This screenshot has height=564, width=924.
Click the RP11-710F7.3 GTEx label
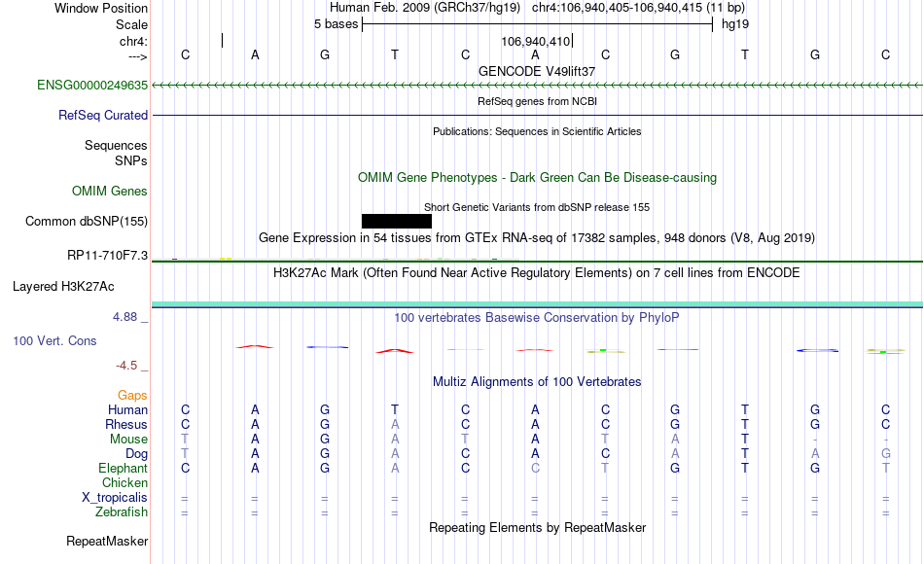pos(107,255)
